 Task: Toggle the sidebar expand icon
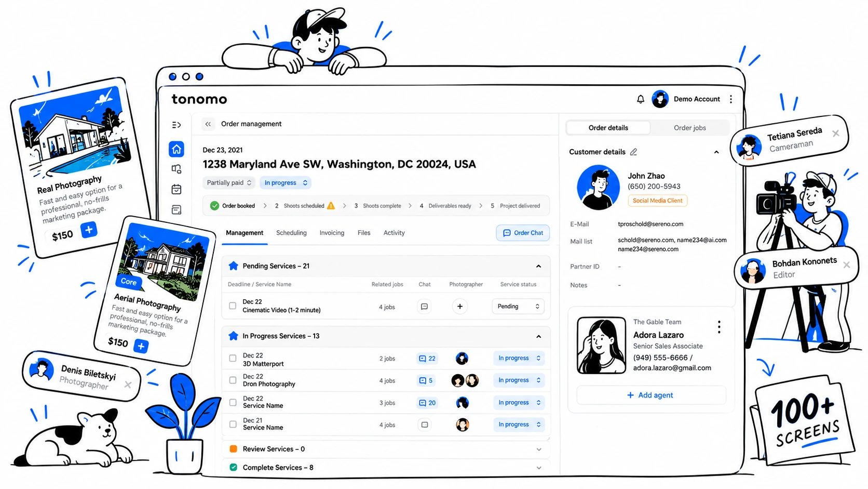pos(177,125)
